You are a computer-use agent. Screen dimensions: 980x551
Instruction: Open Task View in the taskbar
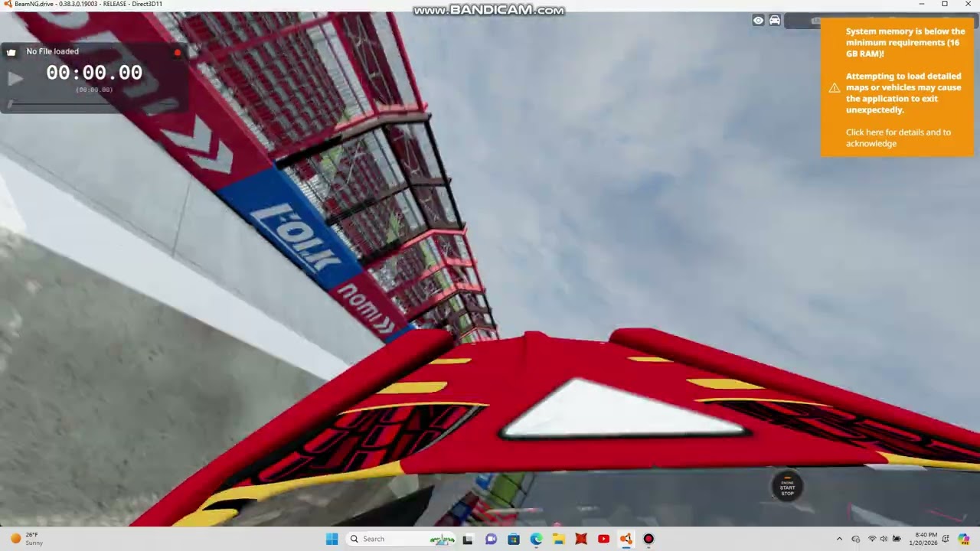(x=468, y=539)
